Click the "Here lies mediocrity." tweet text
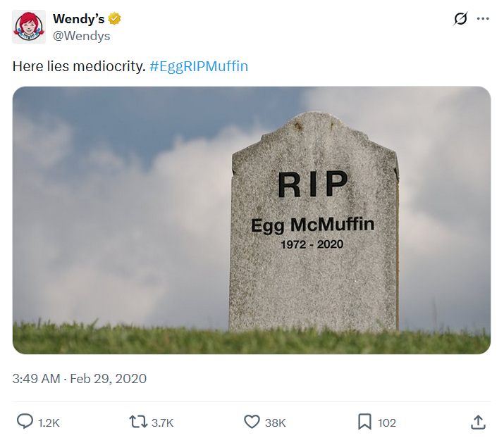 tap(79, 67)
